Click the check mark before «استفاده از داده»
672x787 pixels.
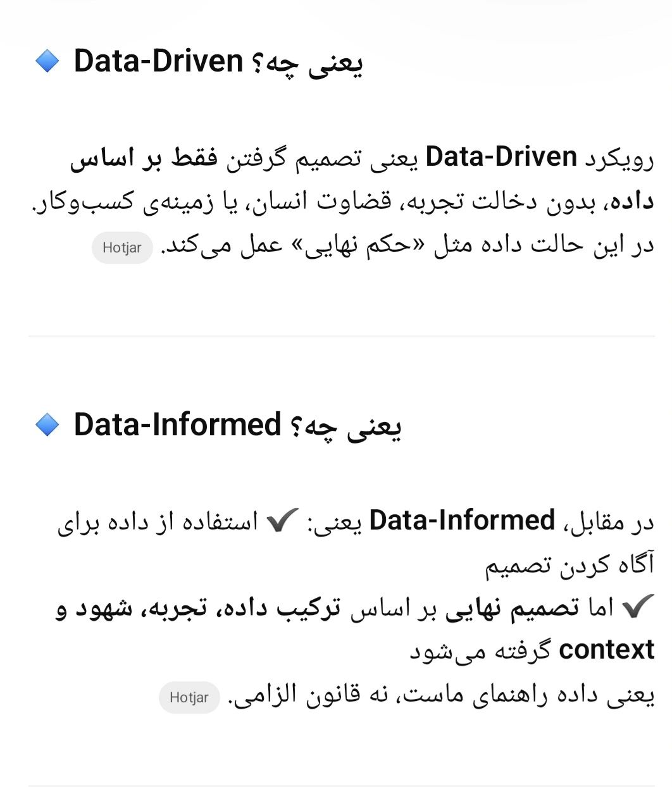pyautogui.click(x=282, y=521)
